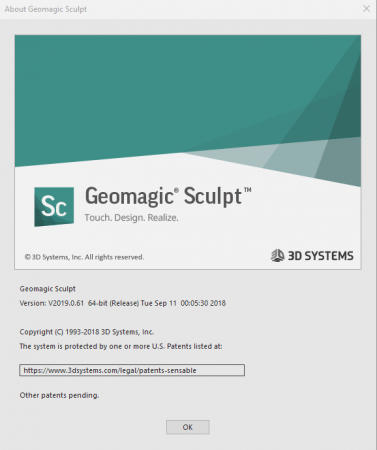Click the OK button
The height and width of the screenshot is (450, 377).
(x=188, y=427)
